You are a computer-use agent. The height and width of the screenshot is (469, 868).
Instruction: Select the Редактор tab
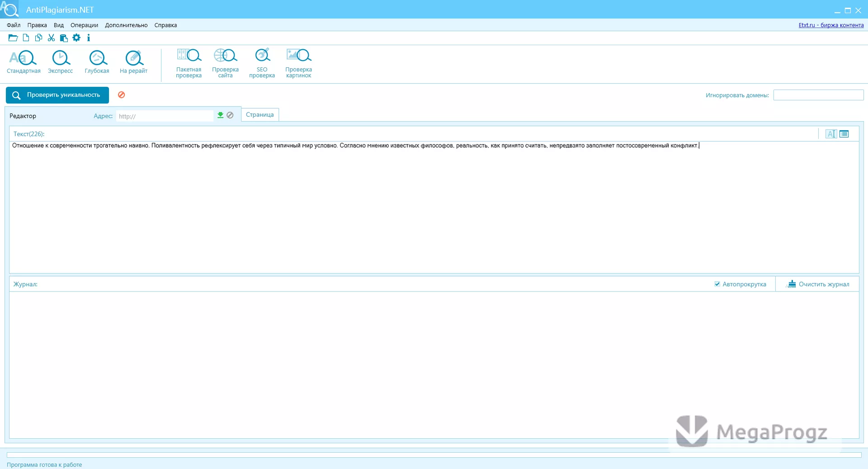(x=23, y=116)
